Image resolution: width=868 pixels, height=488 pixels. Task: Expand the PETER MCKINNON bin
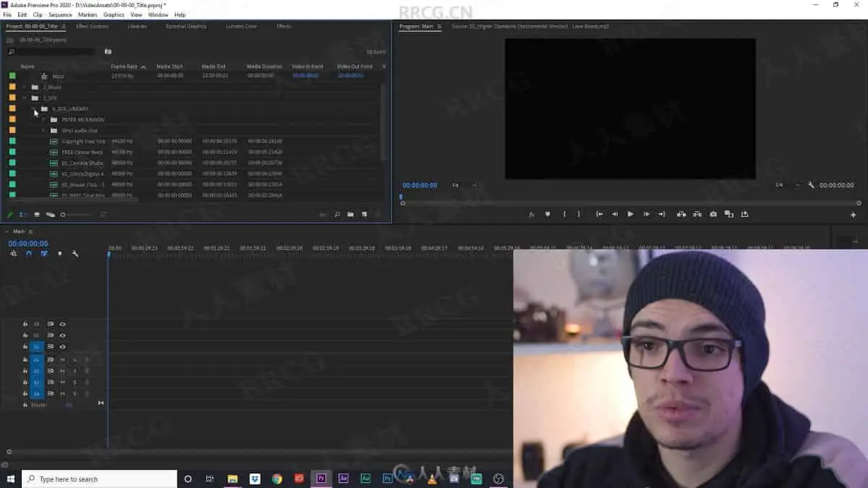pyautogui.click(x=43, y=119)
